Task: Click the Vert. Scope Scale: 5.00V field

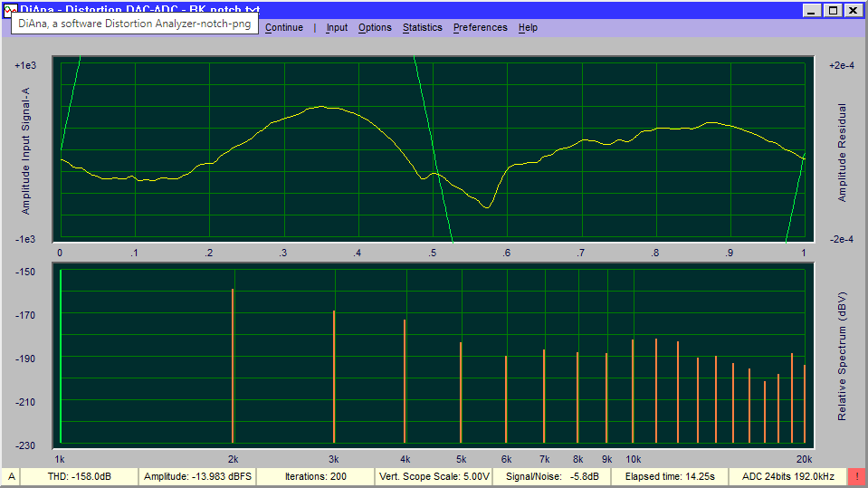Action: [x=434, y=476]
